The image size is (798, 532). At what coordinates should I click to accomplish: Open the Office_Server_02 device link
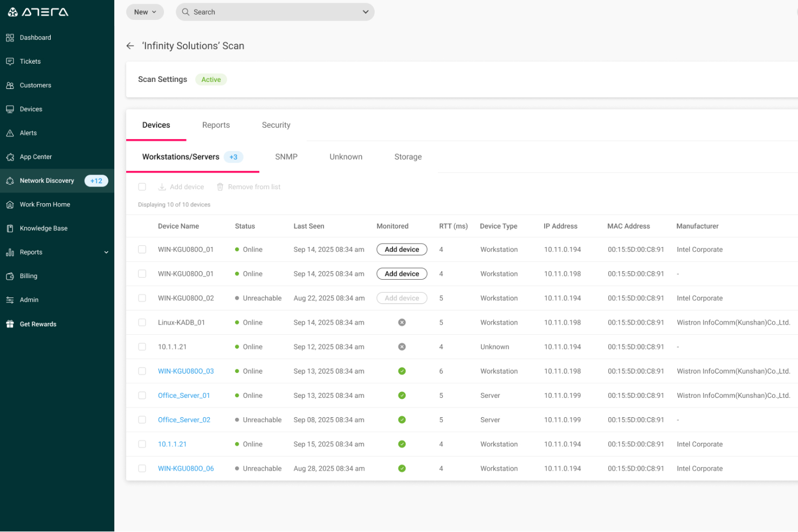[x=184, y=420]
